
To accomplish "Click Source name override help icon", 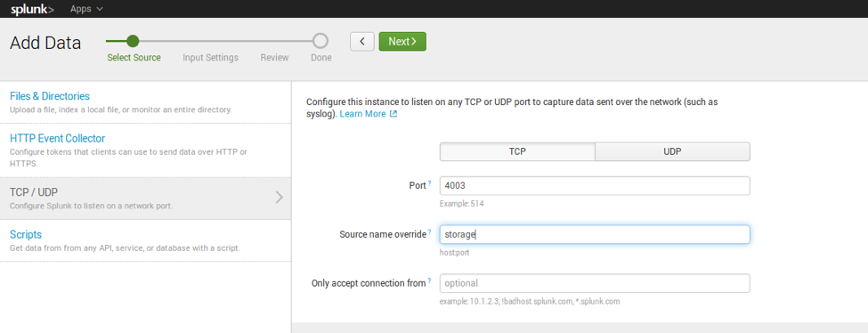I will [x=430, y=231].
